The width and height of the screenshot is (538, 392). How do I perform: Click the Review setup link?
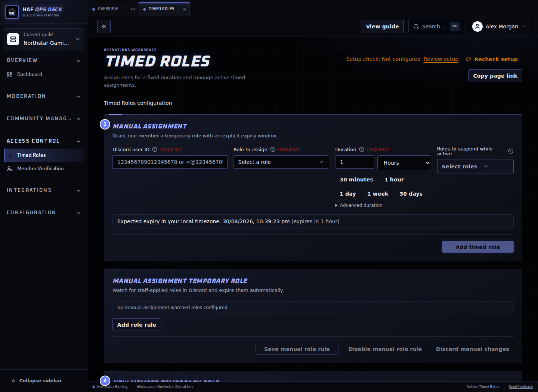point(441,59)
